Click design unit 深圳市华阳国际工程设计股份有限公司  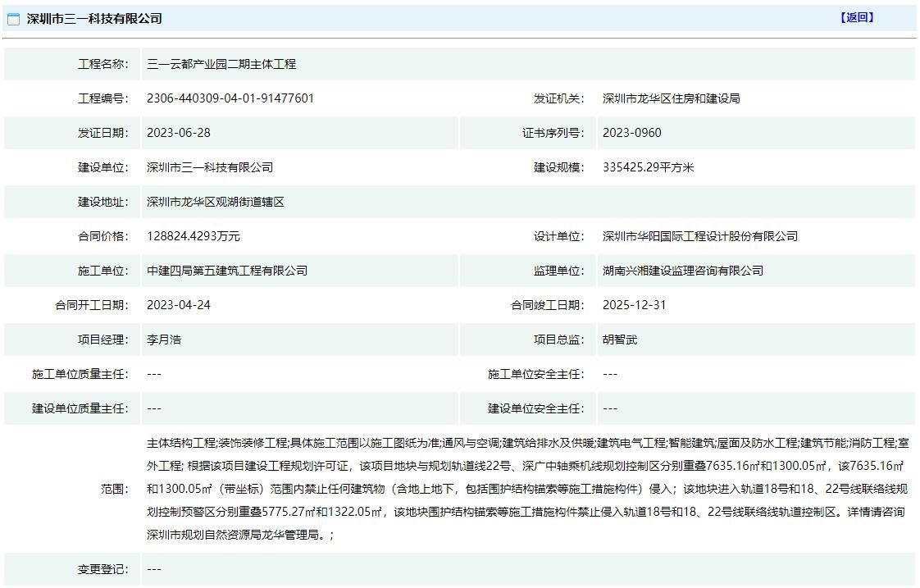[x=699, y=236]
